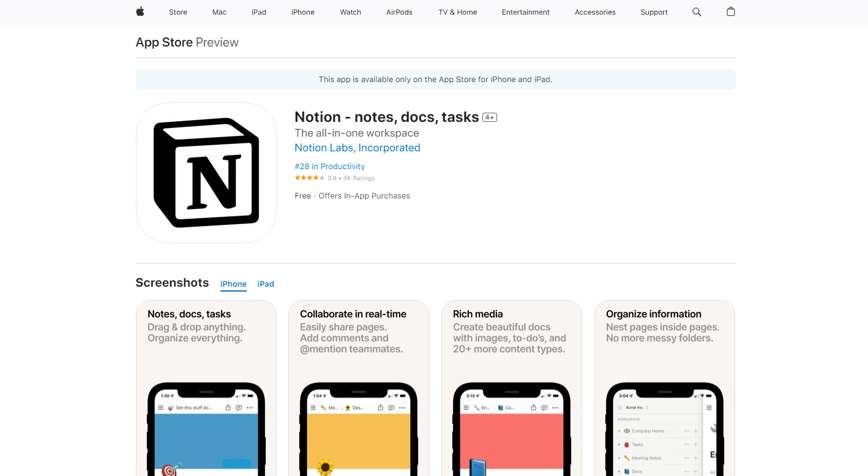Open the #28 in Productivity link

coord(329,166)
